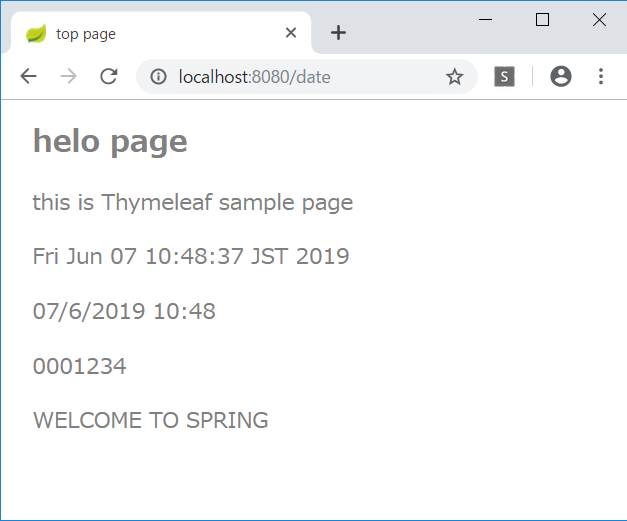Viewport: 627px width, 521px height.
Task: Click the Spring leaf favicon
Action: [x=36, y=34]
